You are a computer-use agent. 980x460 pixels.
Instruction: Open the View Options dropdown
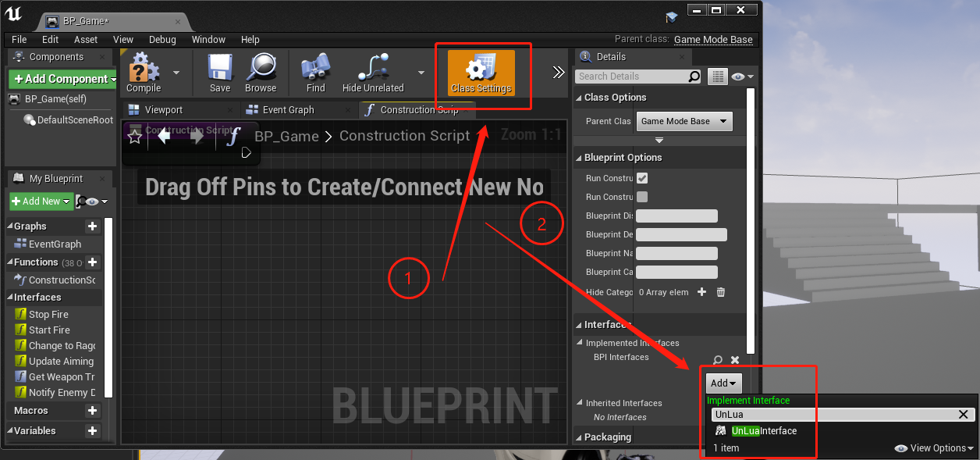tap(935, 448)
